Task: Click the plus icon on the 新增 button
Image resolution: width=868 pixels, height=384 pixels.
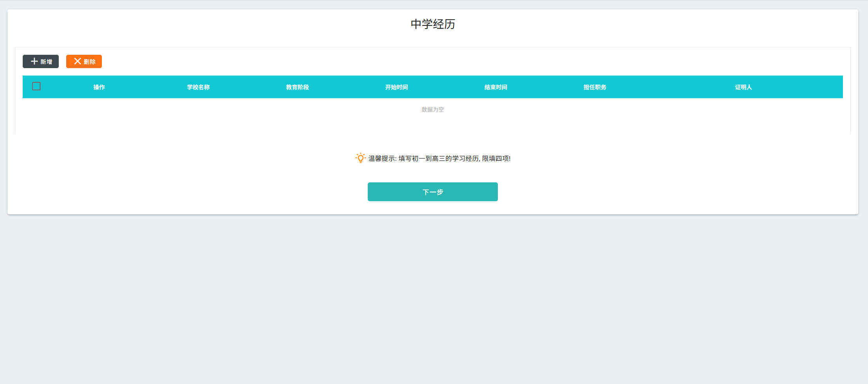Action: pyautogui.click(x=34, y=61)
